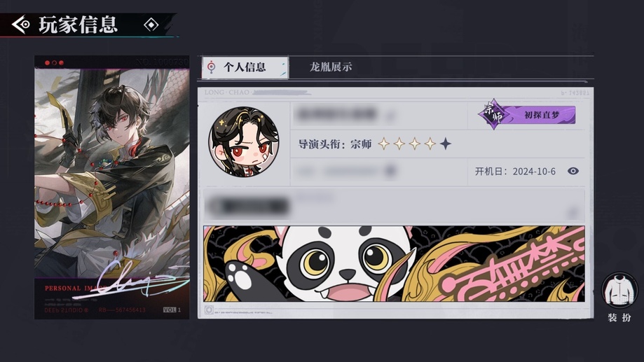The image size is (644, 362).
Task: Open the 装扮 outfit jacket icon
Action: (619, 291)
